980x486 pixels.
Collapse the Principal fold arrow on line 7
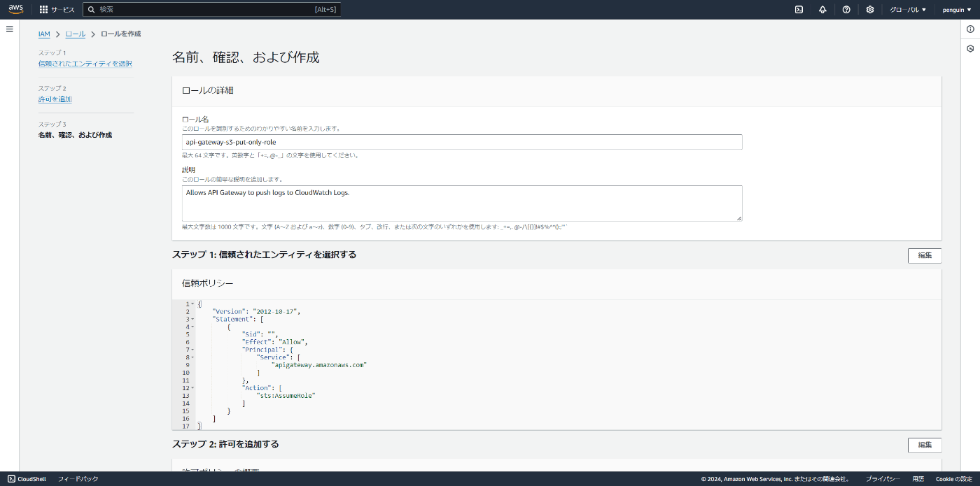192,350
